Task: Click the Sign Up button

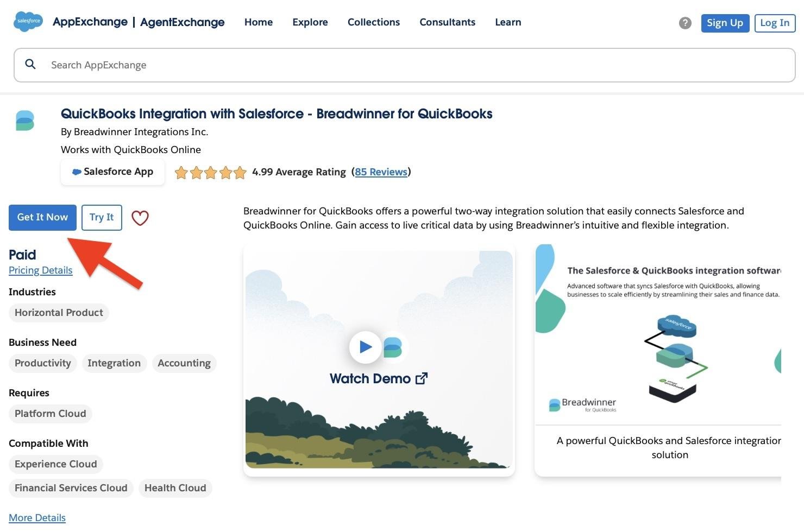Action: pyautogui.click(x=725, y=23)
